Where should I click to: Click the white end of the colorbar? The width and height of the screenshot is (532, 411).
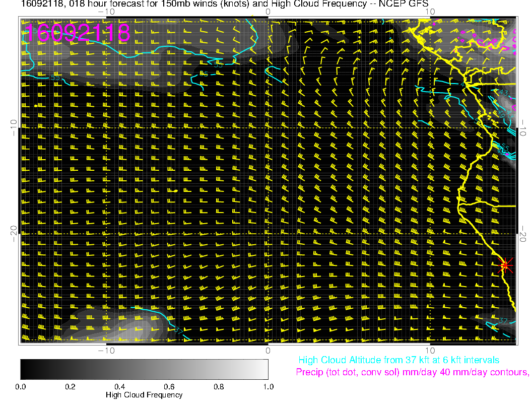click(x=264, y=369)
